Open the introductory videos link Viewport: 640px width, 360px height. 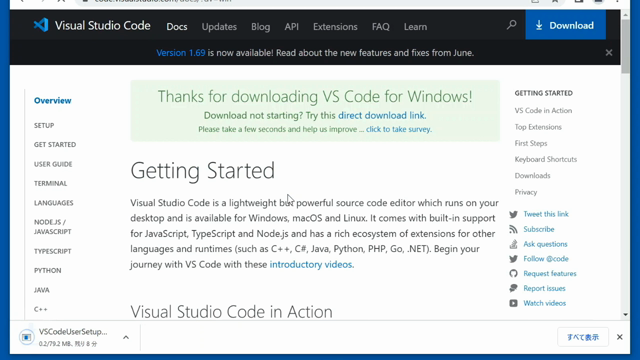tap(312, 264)
